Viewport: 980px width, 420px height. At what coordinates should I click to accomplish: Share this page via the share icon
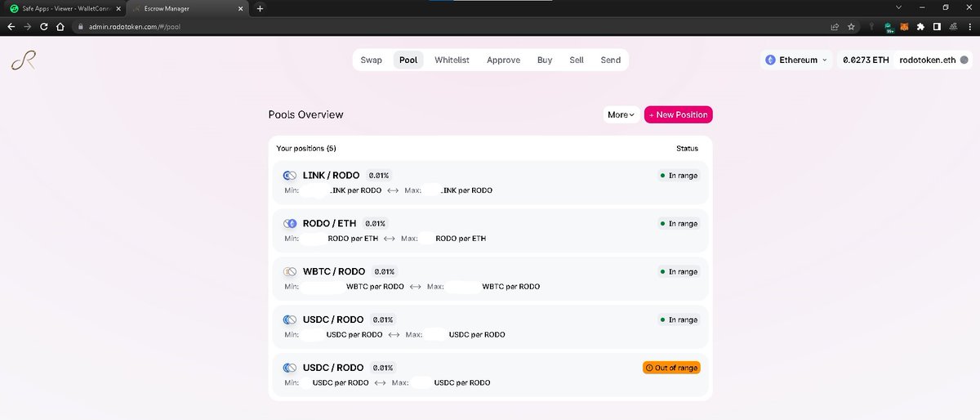[835, 26]
